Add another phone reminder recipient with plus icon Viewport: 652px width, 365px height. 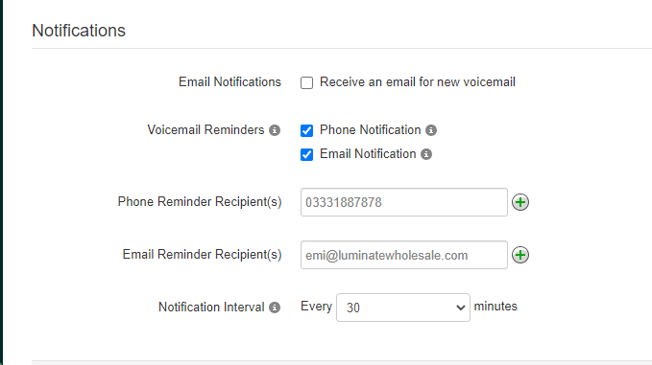[x=520, y=202]
